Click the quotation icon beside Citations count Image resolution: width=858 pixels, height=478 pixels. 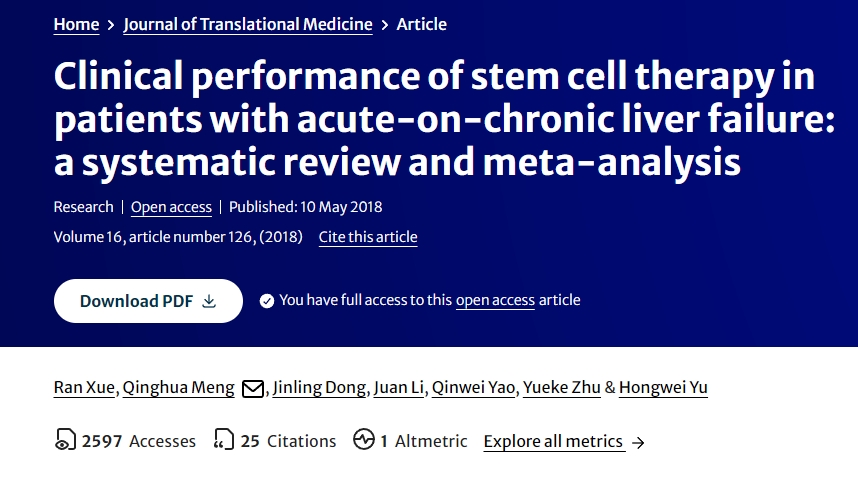(x=224, y=441)
